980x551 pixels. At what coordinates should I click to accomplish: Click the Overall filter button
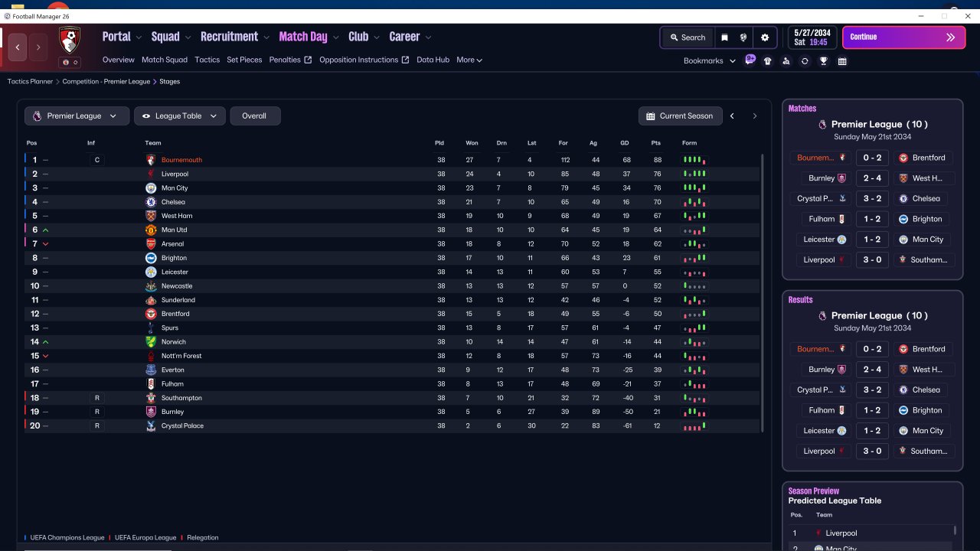[255, 116]
